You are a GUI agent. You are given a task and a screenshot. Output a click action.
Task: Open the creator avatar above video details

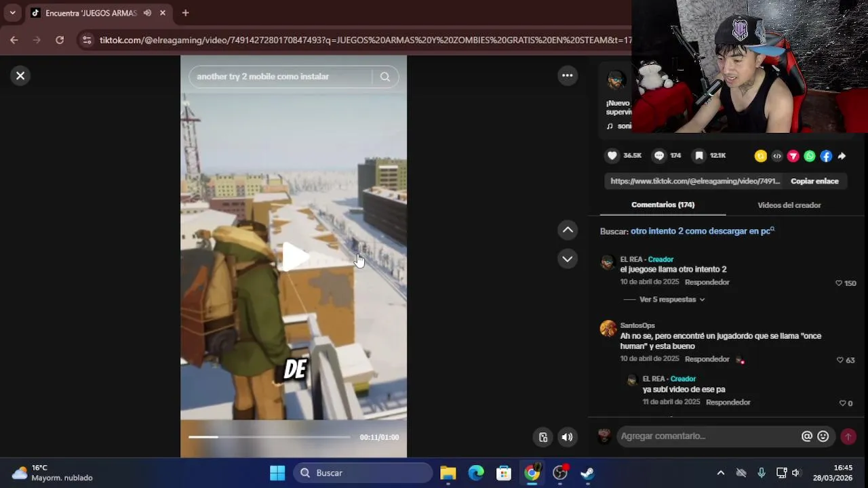coord(616,80)
